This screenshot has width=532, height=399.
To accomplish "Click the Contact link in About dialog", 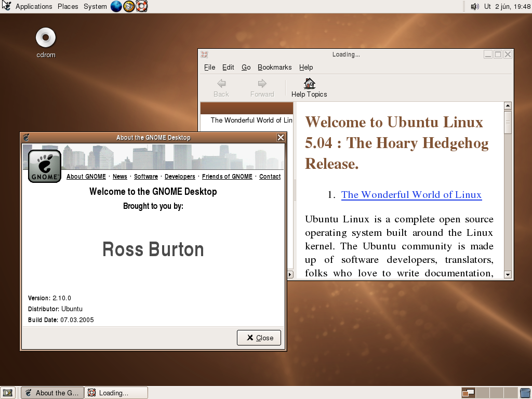I will tap(270, 177).
